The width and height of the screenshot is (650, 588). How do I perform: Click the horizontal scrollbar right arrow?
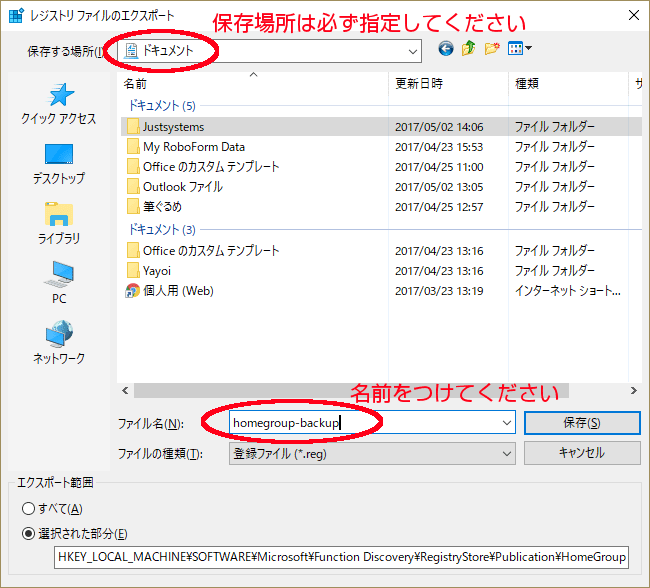634,390
